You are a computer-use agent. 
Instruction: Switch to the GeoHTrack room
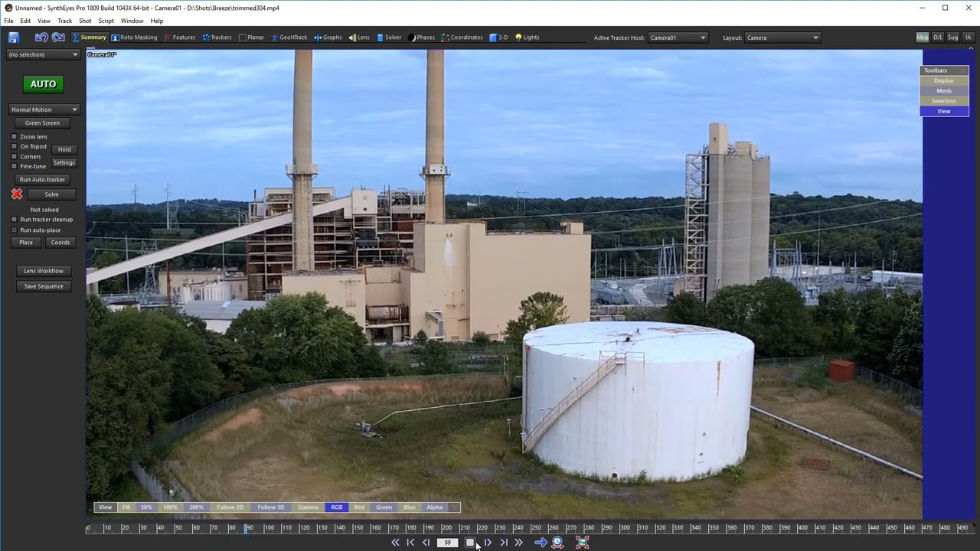click(289, 37)
